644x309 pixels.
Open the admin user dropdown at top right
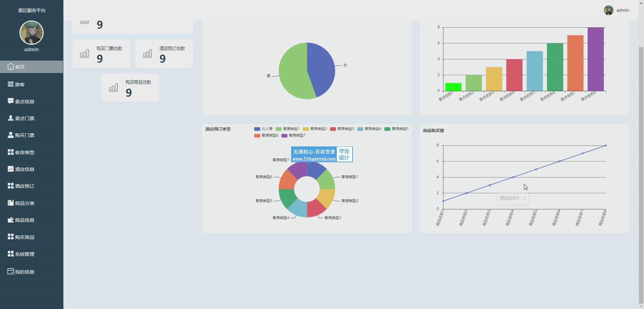tap(616, 10)
